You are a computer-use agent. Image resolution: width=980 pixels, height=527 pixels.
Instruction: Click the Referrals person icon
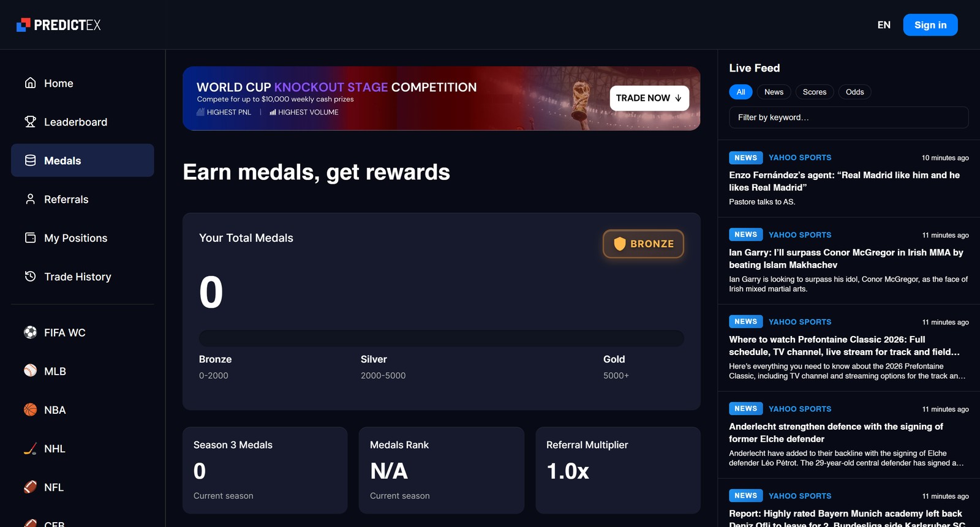click(x=30, y=199)
